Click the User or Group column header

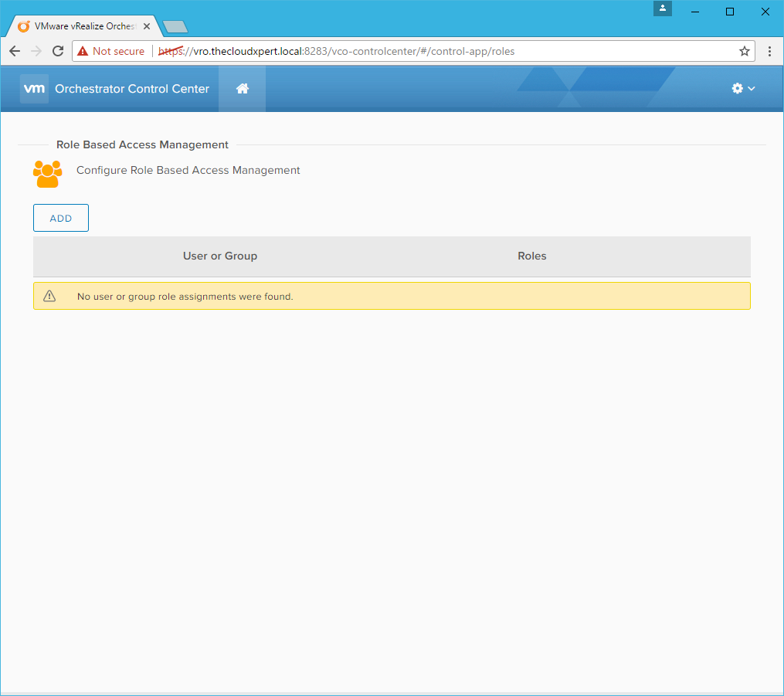point(219,256)
